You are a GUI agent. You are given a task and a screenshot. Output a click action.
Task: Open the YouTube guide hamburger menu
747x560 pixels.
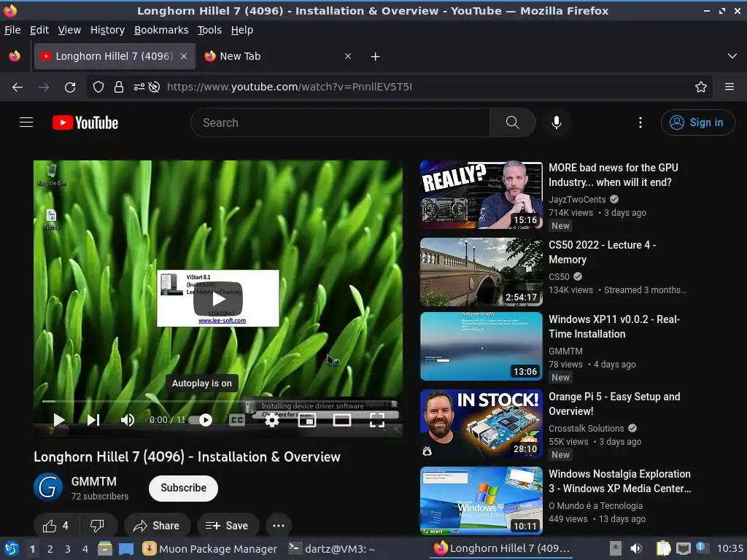[x=26, y=122]
